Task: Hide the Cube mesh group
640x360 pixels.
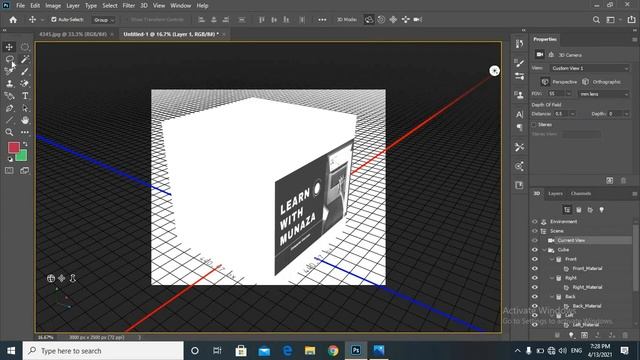Action: (535, 250)
